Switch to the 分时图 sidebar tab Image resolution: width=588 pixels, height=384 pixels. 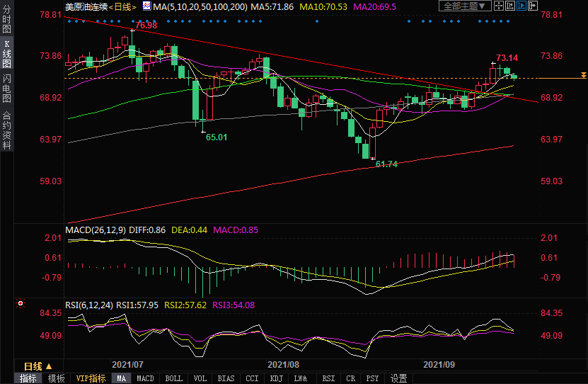click(7, 21)
